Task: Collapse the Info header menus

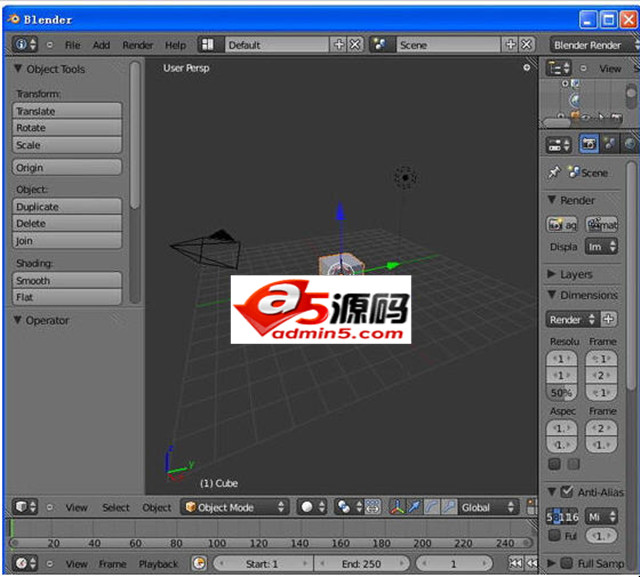Action: pos(50,44)
